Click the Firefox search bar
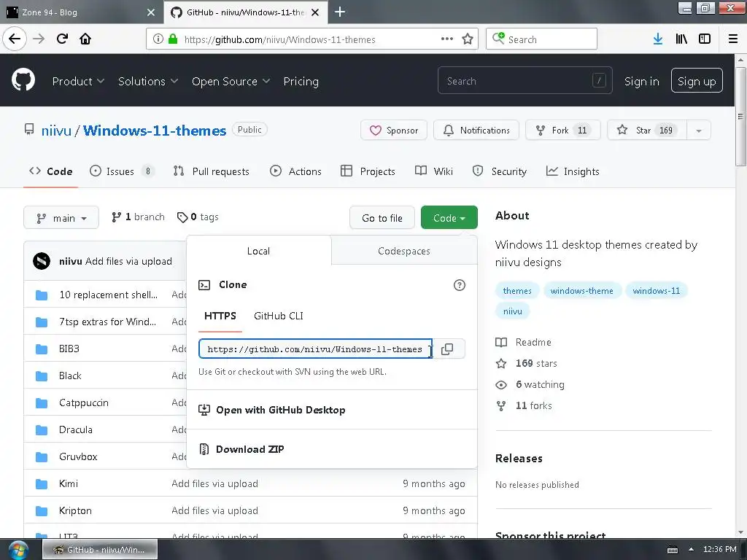Screen dimensions: 747x560 coord(541,39)
